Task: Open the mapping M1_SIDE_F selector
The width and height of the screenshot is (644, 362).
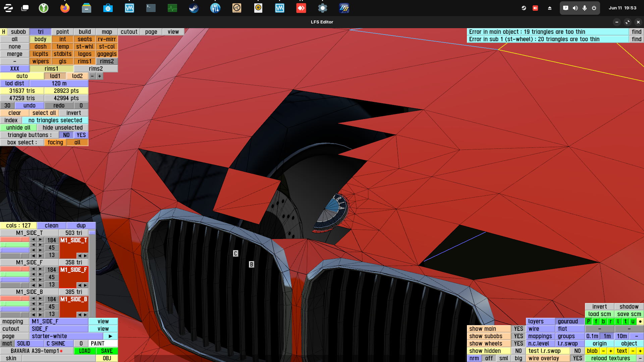Action: click(x=59, y=321)
